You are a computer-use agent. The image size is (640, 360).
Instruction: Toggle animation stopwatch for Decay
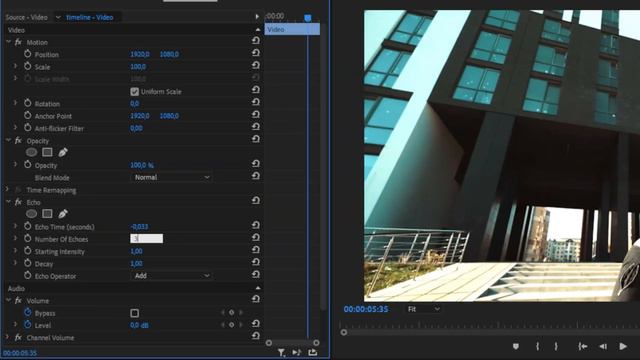coord(27,263)
